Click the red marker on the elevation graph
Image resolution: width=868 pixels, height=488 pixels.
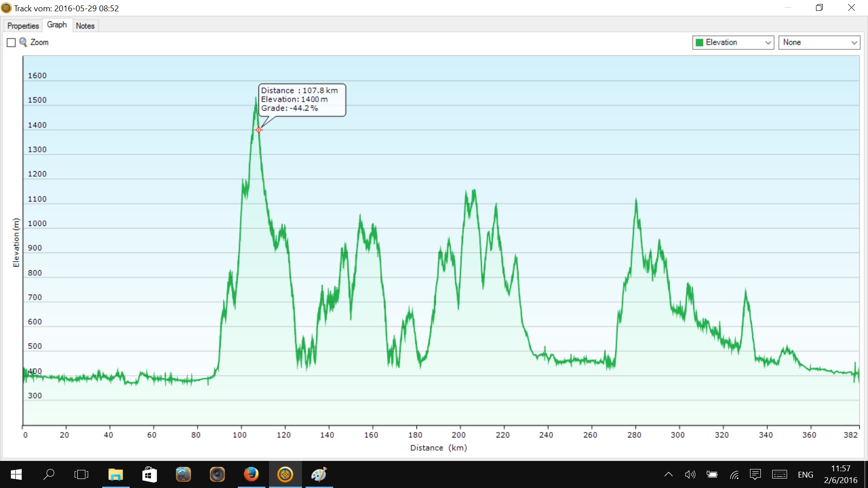pos(259,130)
